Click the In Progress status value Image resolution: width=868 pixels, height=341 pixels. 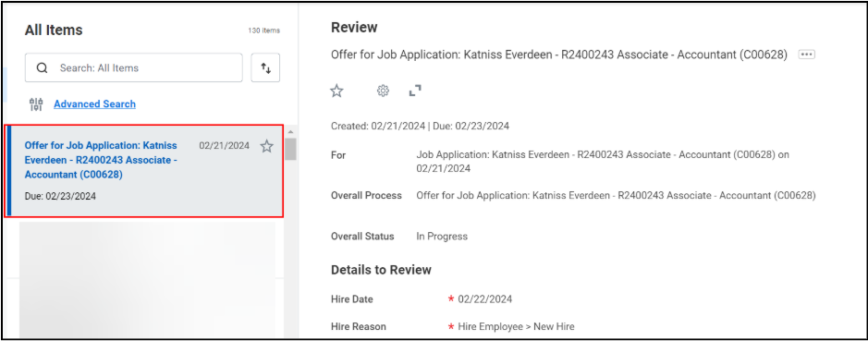(442, 237)
